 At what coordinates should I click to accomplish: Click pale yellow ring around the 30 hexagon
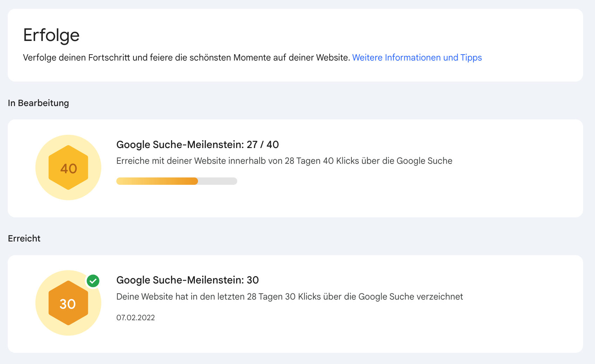tap(43, 322)
